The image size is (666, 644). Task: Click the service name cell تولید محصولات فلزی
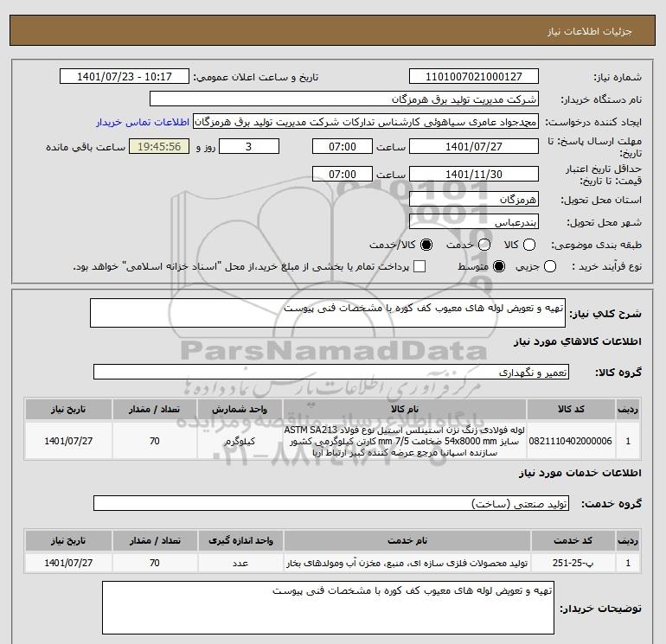point(407,563)
